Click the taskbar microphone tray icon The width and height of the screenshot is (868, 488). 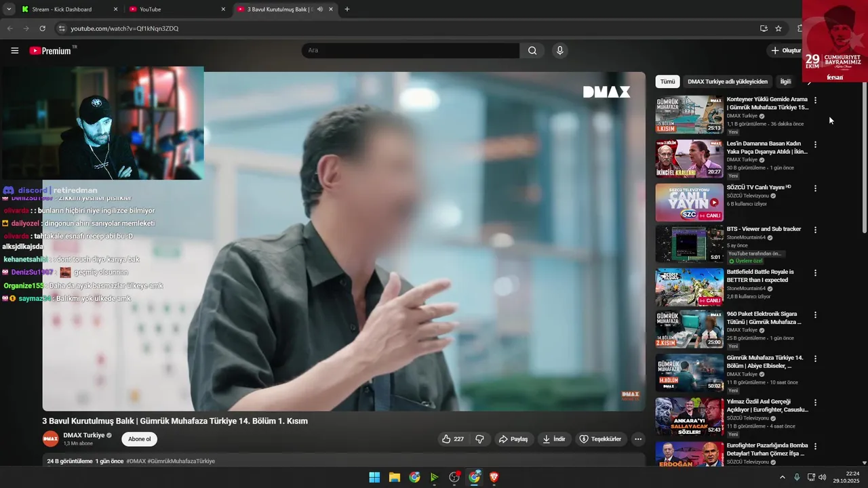point(797,477)
